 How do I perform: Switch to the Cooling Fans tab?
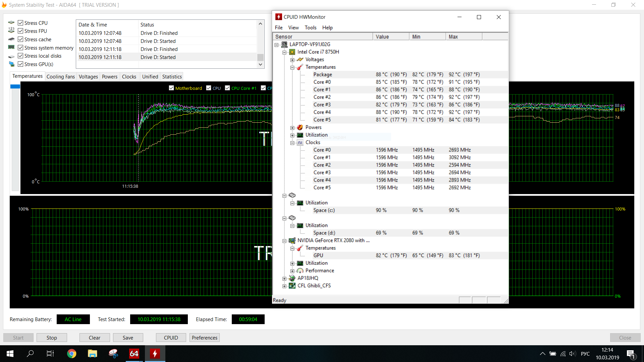pyautogui.click(x=60, y=77)
